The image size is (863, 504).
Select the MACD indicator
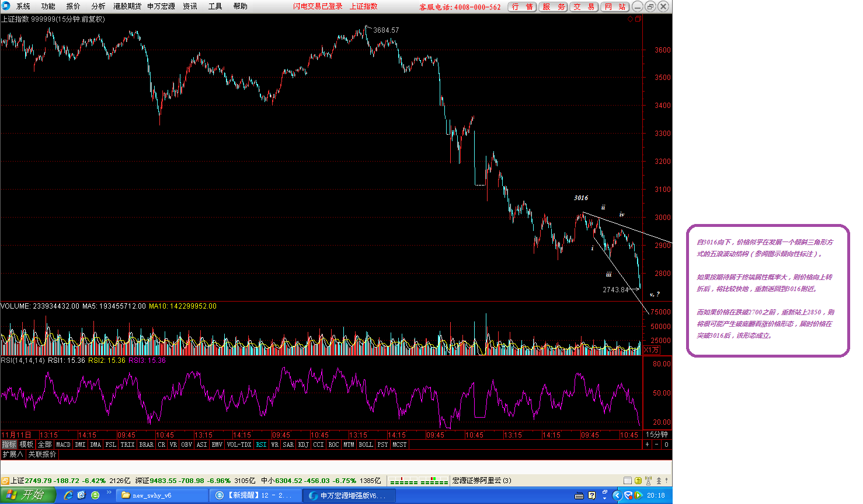coord(63,444)
